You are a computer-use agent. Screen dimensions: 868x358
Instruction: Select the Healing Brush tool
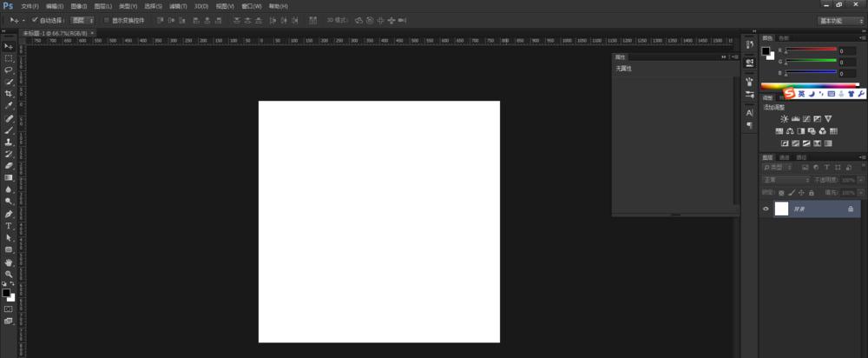[x=9, y=118]
